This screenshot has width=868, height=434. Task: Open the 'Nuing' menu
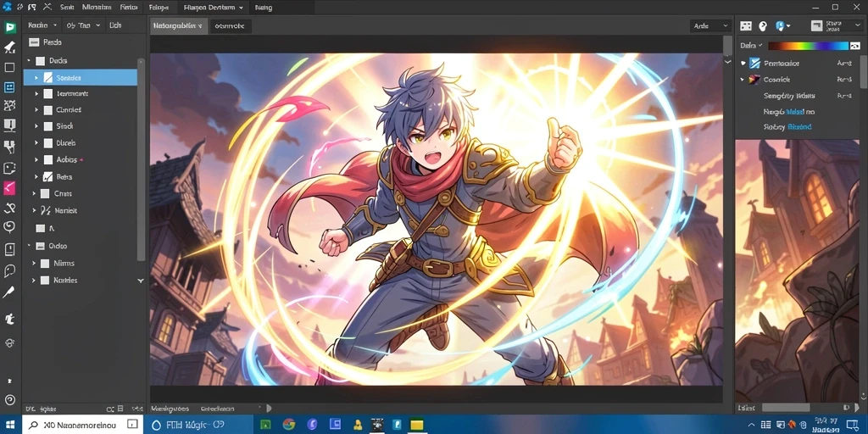coord(263,8)
